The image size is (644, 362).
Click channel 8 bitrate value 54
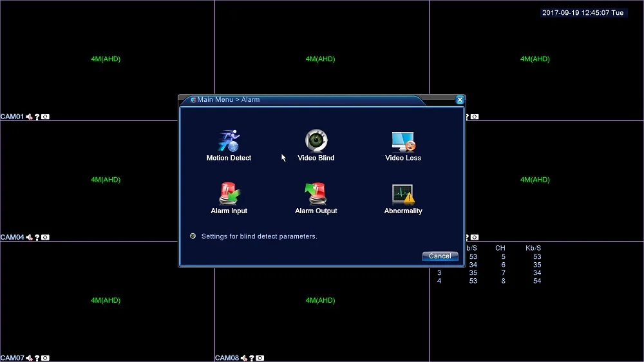537,281
